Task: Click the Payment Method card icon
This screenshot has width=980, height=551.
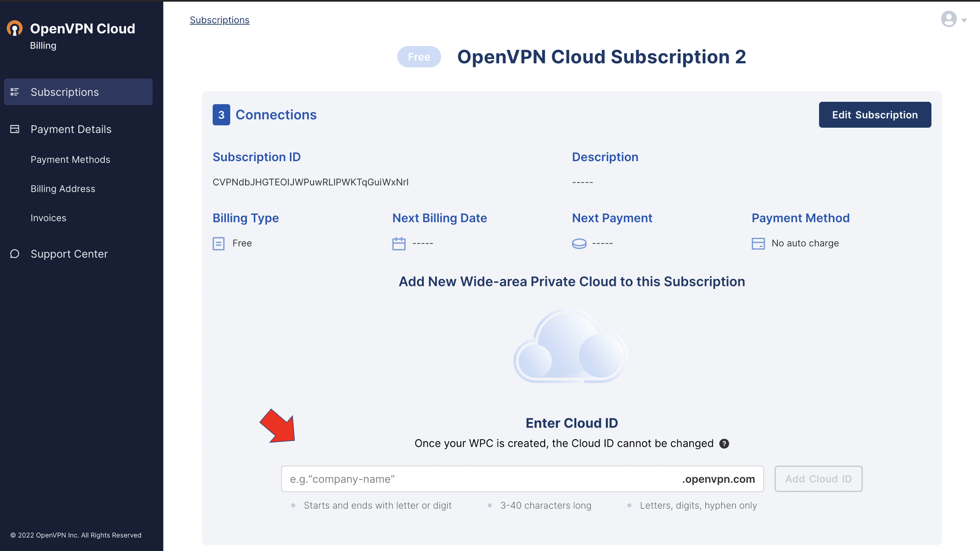Action: point(758,243)
